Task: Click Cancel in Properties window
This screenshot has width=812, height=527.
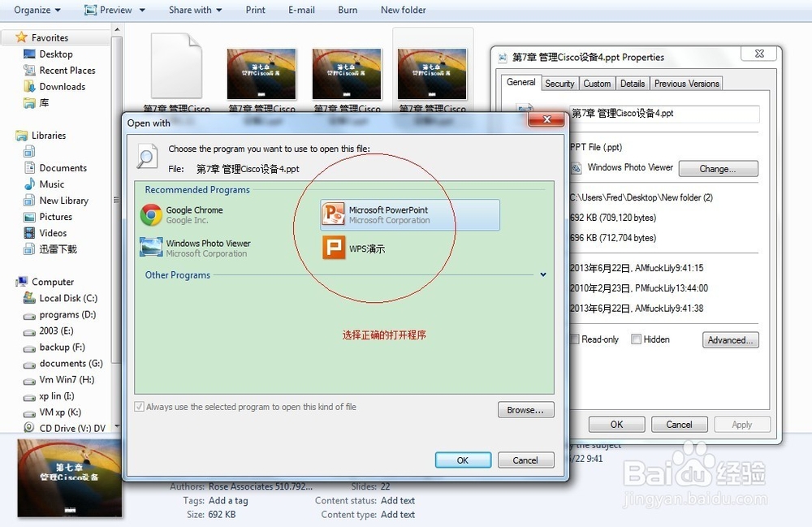Action: tap(679, 425)
